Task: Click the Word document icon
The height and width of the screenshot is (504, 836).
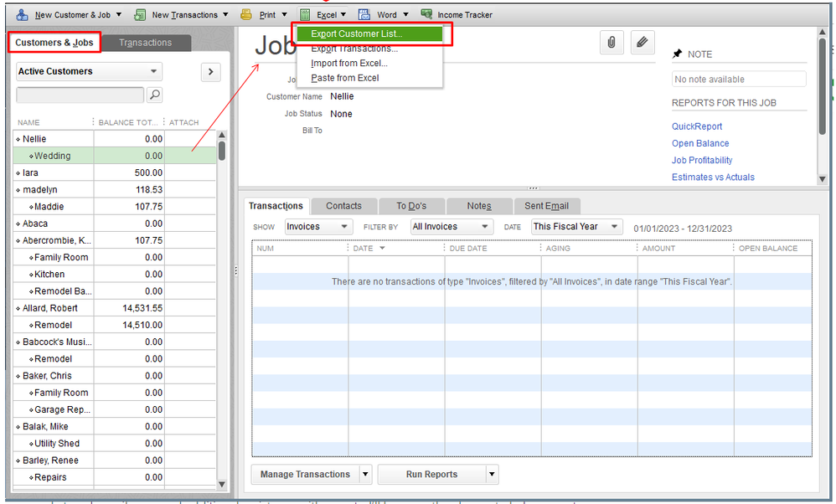Action: pyautogui.click(x=364, y=14)
